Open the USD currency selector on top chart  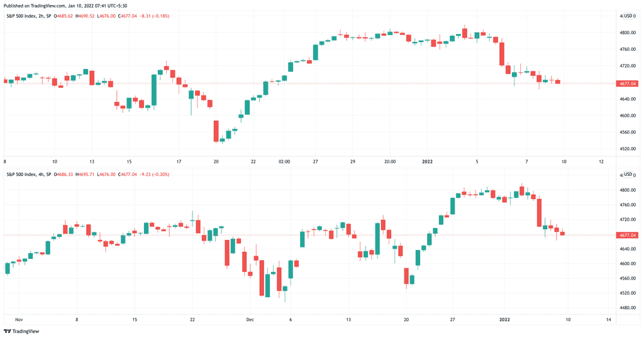point(628,16)
